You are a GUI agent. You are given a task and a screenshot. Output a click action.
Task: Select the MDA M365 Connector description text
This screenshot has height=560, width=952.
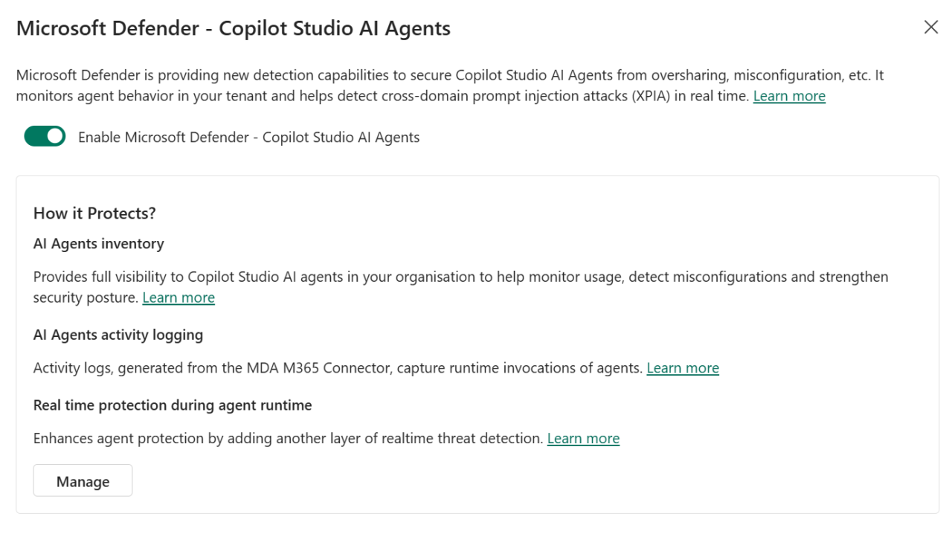tap(297, 367)
